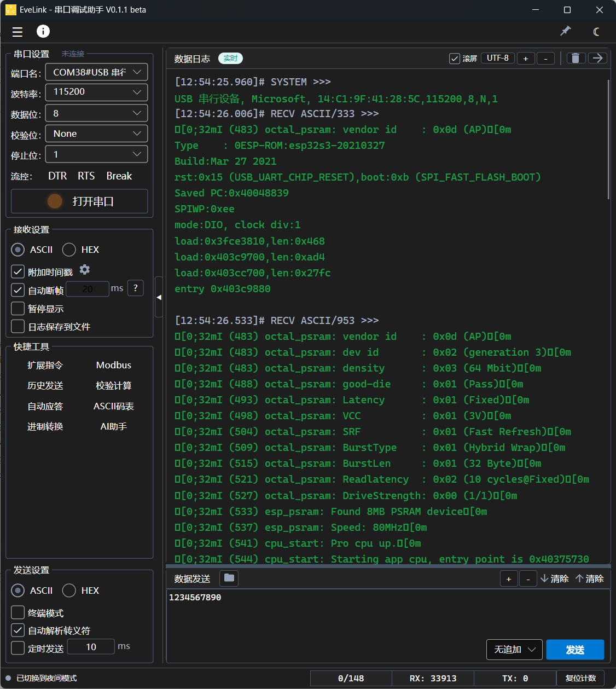Toggle RTS flow control
The width and height of the screenshot is (616, 689).
click(x=86, y=176)
